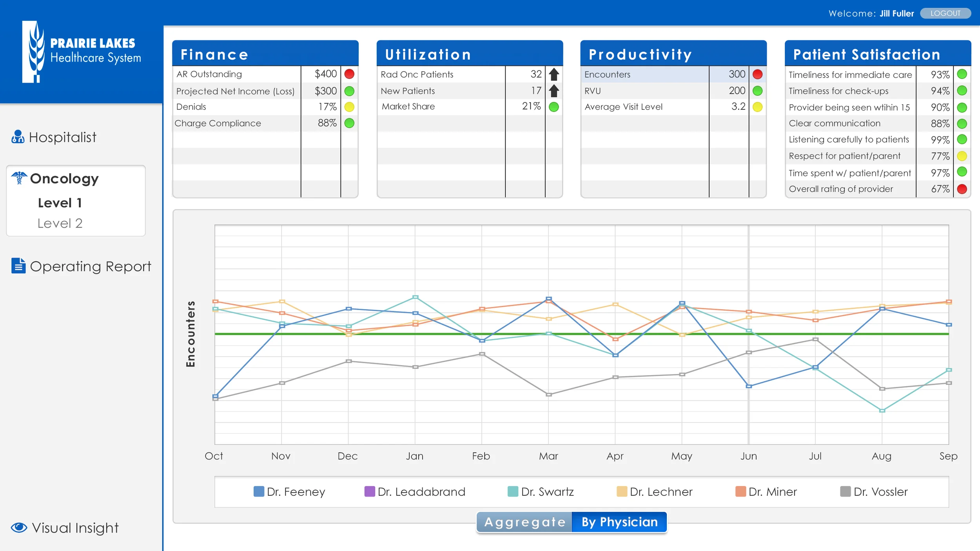Open the Hospitalist section in sidebar
980x551 pixels.
(x=63, y=137)
